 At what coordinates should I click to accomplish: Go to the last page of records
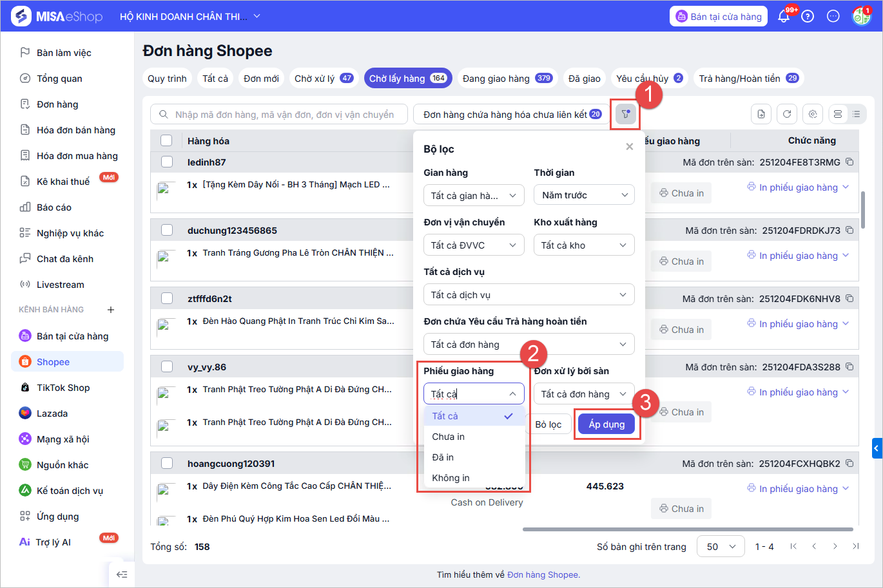pos(855,547)
